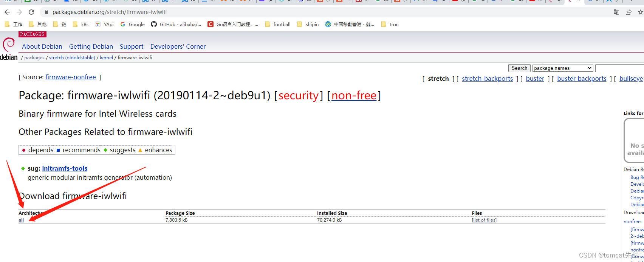Open the tron bookmark folder

point(390,24)
